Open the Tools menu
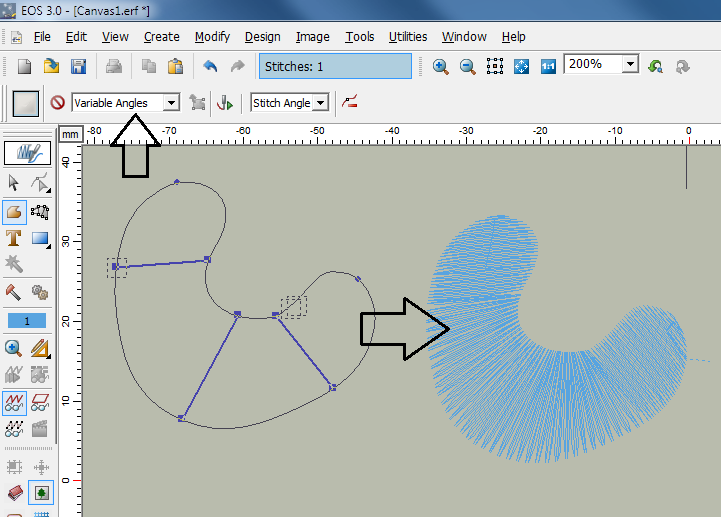The image size is (721, 517). [360, 37]
